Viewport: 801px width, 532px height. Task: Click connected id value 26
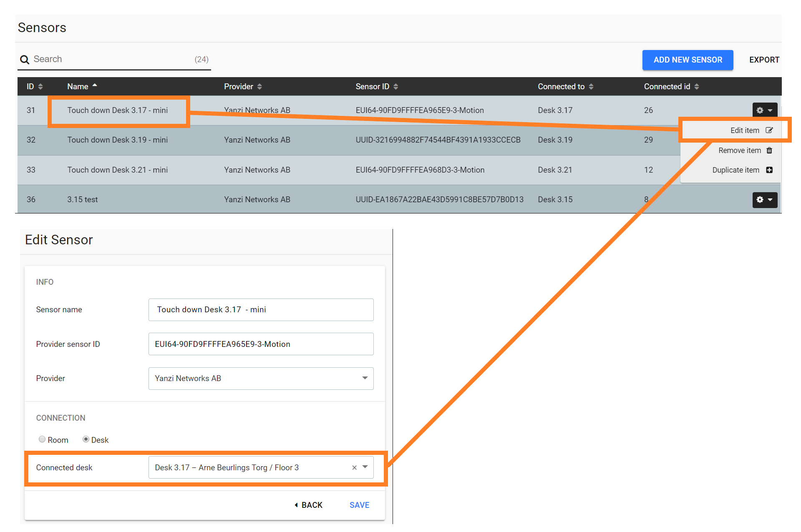pyautogui.click(x=648, y=110)
